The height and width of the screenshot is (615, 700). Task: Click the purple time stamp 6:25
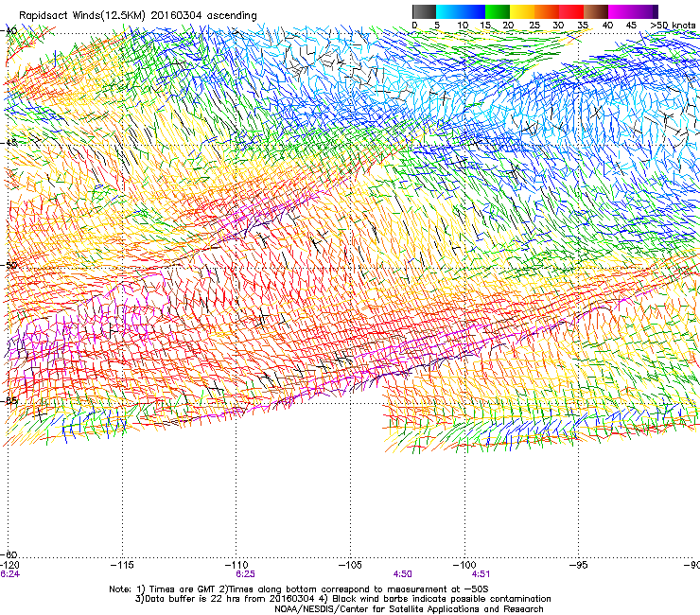point(245,574)
